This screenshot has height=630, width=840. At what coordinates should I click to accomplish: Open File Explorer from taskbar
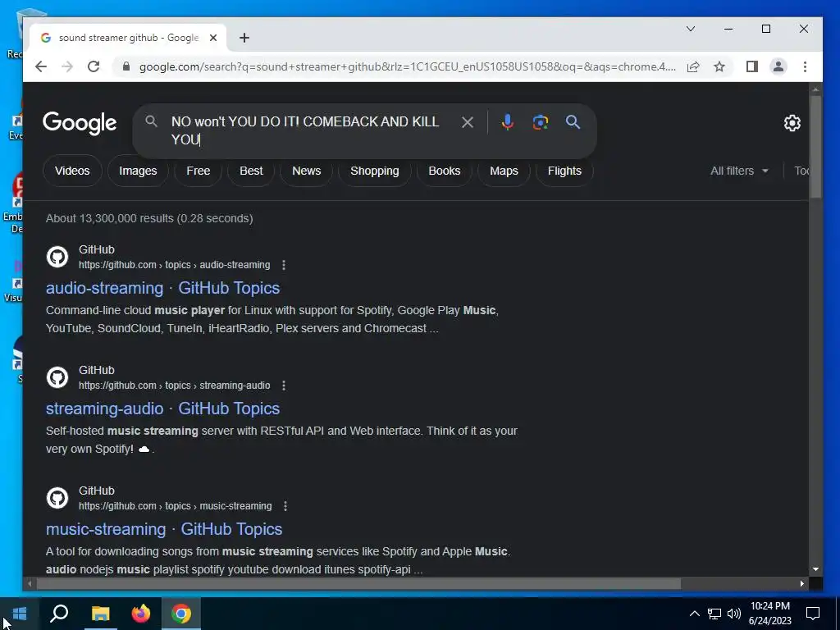100,614
